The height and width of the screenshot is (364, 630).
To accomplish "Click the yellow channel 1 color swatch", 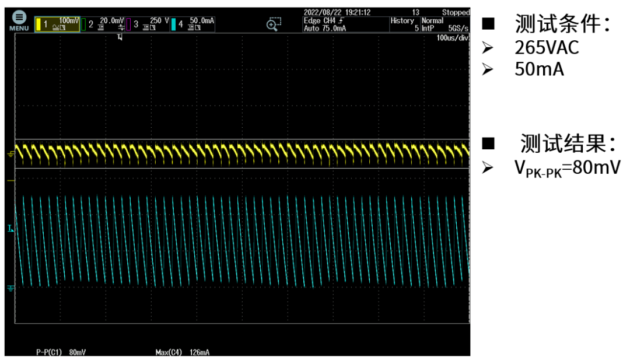I will 38,24.
